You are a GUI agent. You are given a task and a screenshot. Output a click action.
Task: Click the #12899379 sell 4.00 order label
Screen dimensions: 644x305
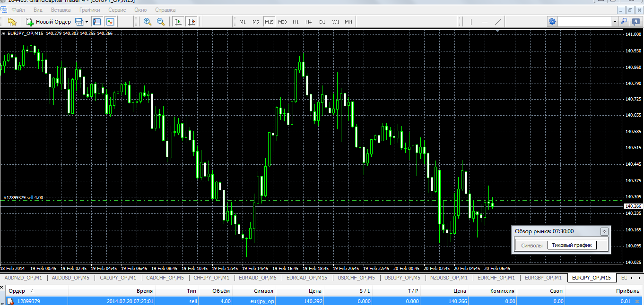[x=23, y=198]
